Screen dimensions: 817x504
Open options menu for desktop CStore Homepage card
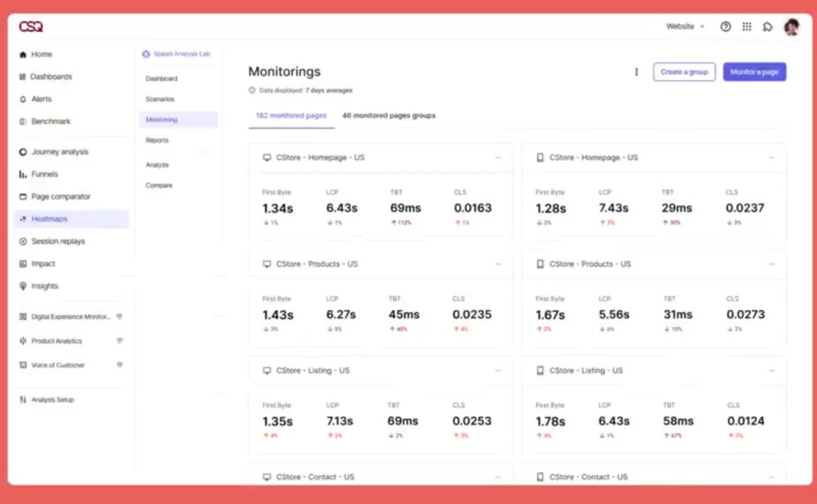498,158
